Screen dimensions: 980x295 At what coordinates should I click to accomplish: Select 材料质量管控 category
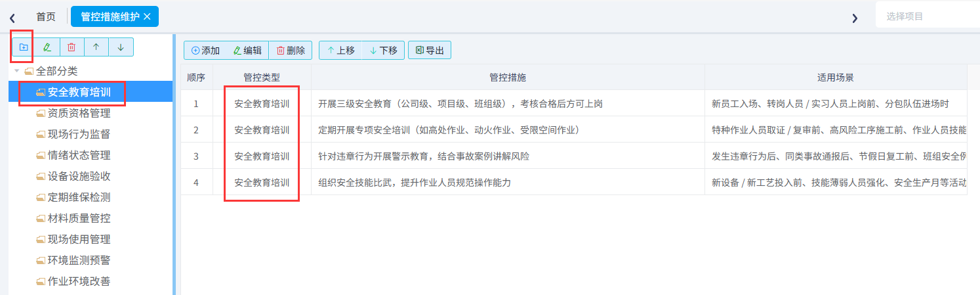click(x=79, y=218)
